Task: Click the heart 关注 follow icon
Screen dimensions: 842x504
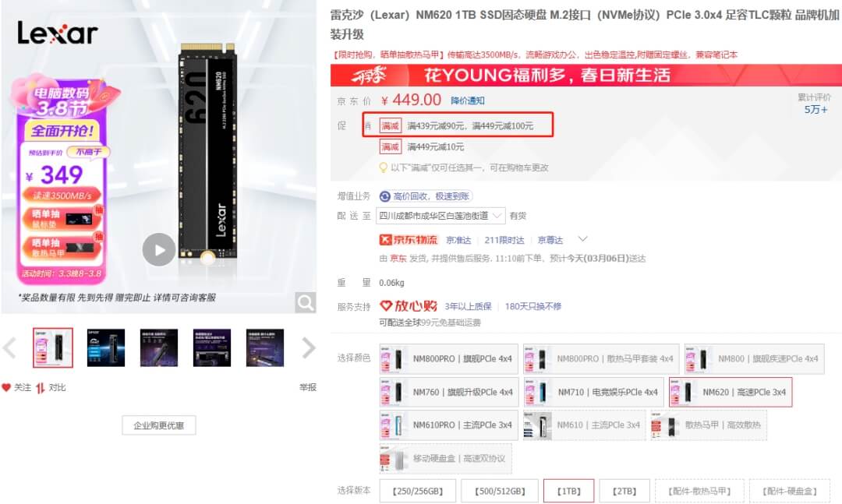Action: click(6, 387)
